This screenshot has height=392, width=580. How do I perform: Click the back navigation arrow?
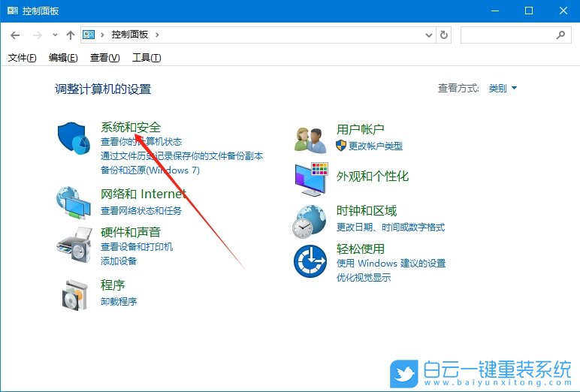tap(15, 35)
